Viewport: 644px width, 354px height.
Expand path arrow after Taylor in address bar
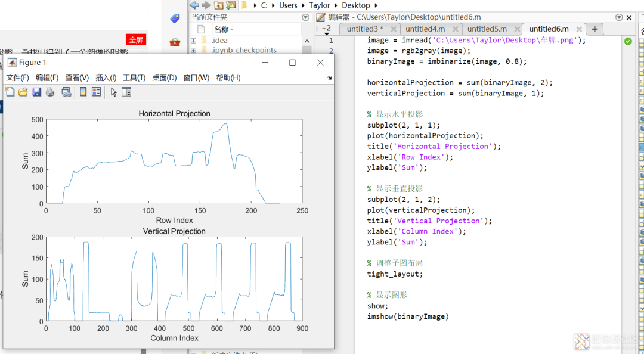coord(336,5)
